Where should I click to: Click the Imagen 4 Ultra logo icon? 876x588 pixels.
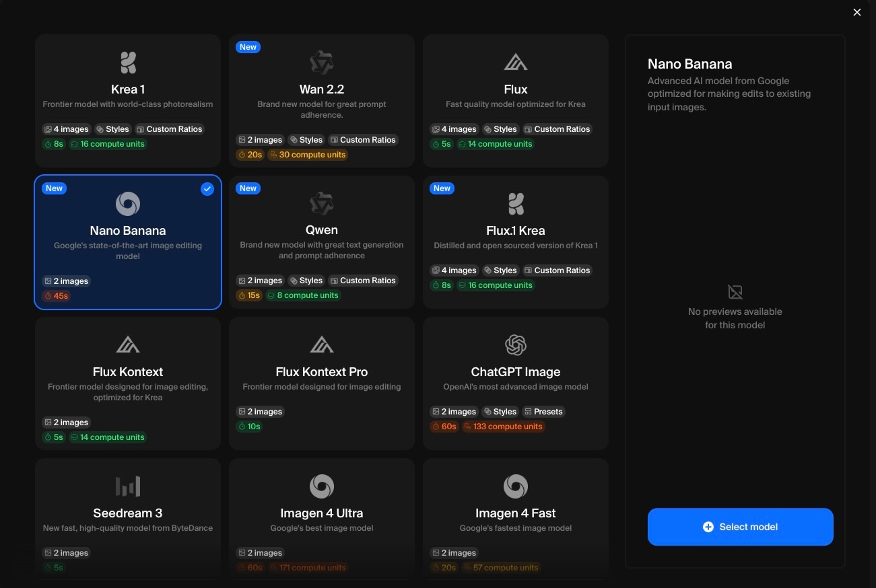(x=322, y=486)
